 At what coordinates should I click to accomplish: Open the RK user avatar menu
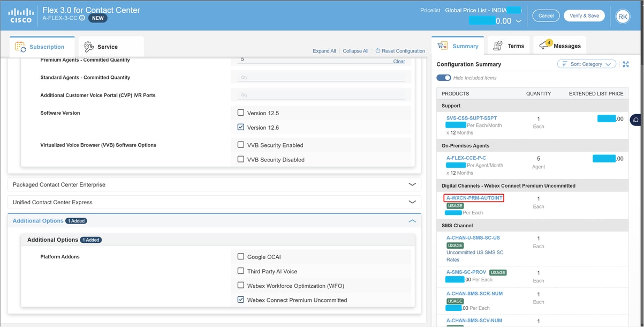click(x=623, y=17)
